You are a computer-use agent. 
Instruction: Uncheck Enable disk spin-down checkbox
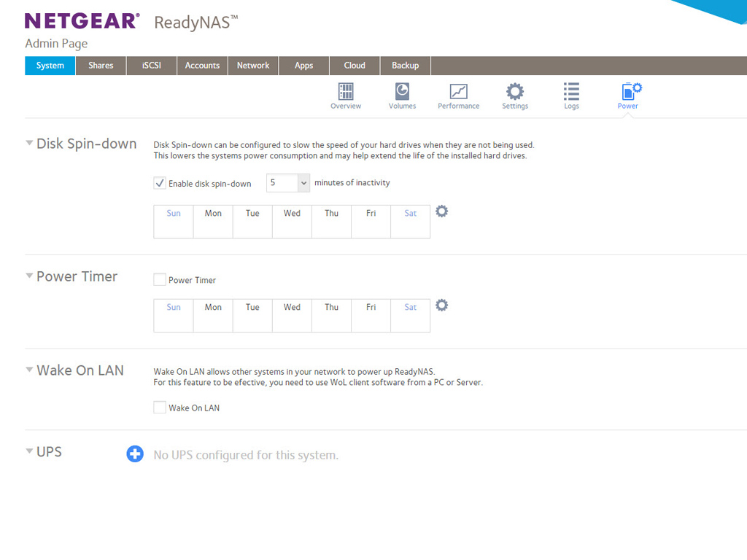click(x=160, y=183)
